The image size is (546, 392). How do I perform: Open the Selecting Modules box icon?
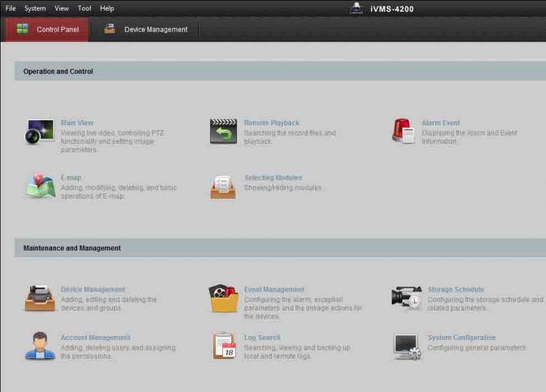(223, 186)
